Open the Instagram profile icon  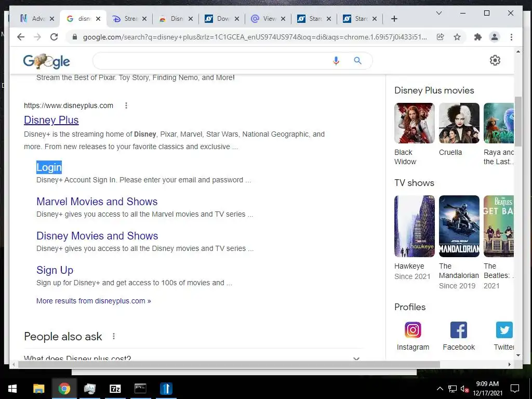coord(413,330)
